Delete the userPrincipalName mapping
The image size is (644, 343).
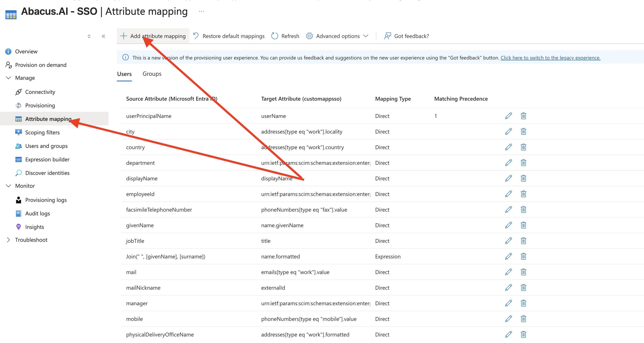523,116
